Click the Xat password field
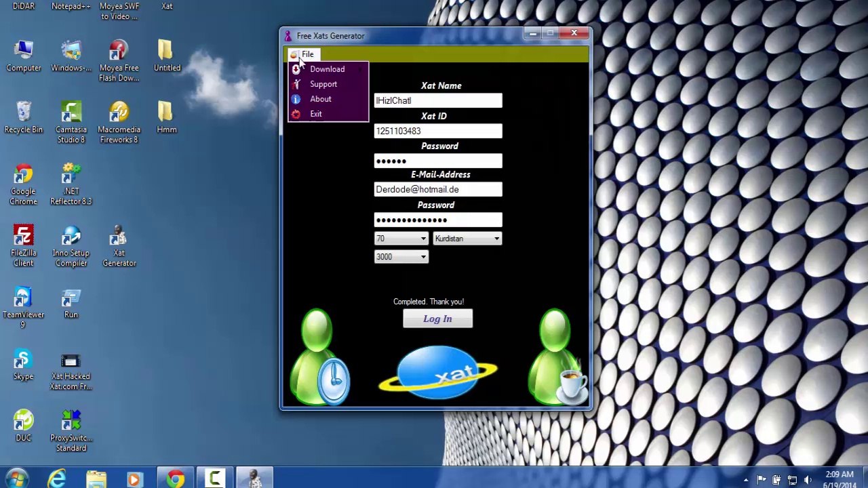 [x=438, y=161]
